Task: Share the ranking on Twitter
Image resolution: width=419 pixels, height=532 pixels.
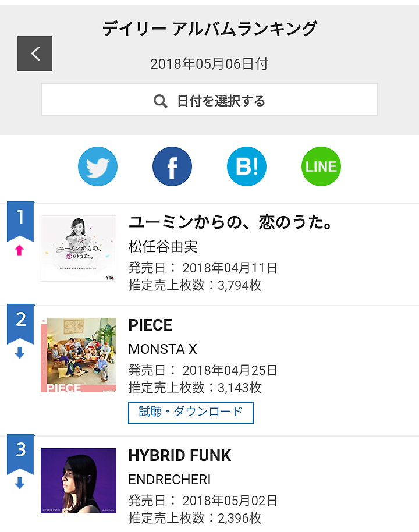Action: [x=98, y=166]
